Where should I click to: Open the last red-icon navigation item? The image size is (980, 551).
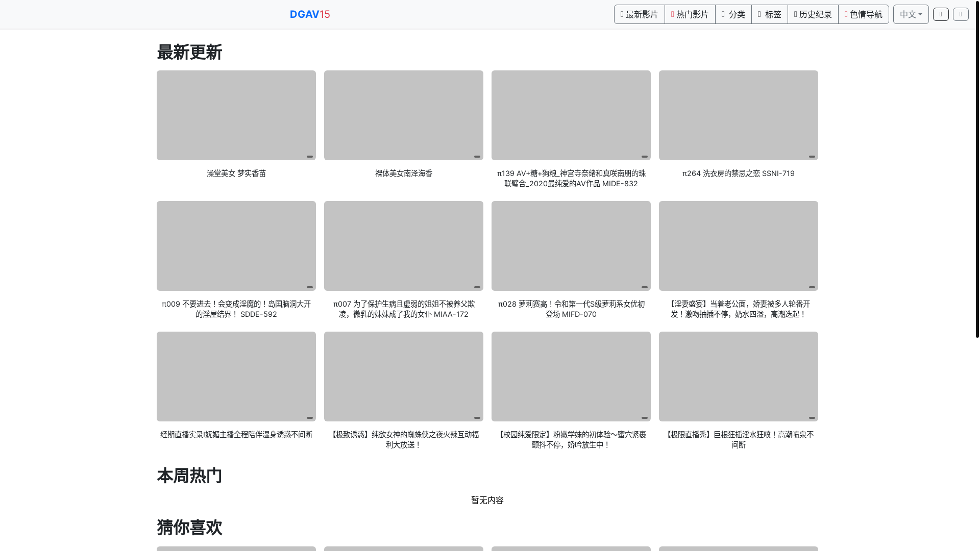coord(863,14)
